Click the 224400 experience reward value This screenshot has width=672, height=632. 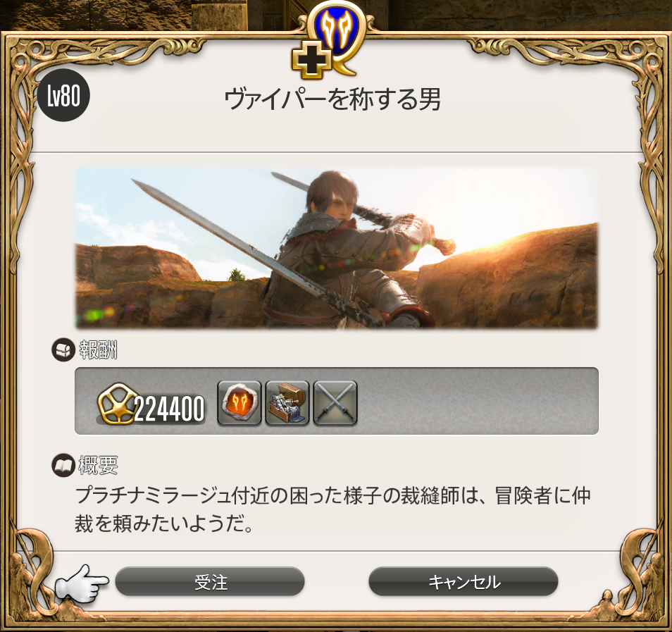pos(169,409)
